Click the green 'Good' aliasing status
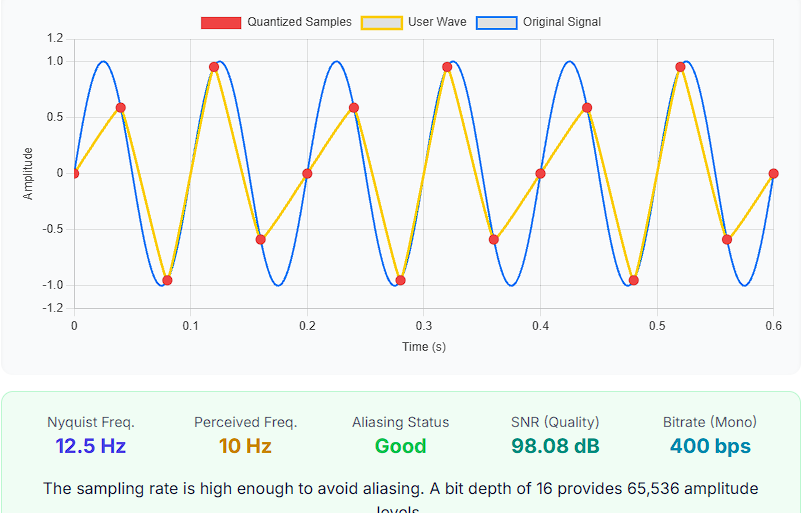Image resolution: width=805 pixels, height=513 pixels. point(400,446)
